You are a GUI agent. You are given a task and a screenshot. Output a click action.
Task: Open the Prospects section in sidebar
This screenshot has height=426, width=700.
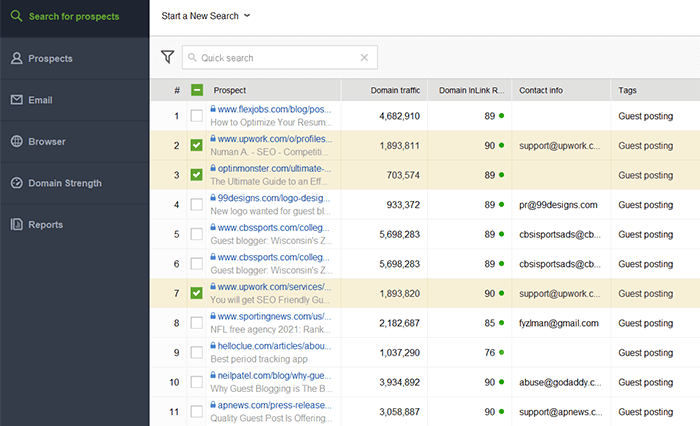(x=50, y=58)
